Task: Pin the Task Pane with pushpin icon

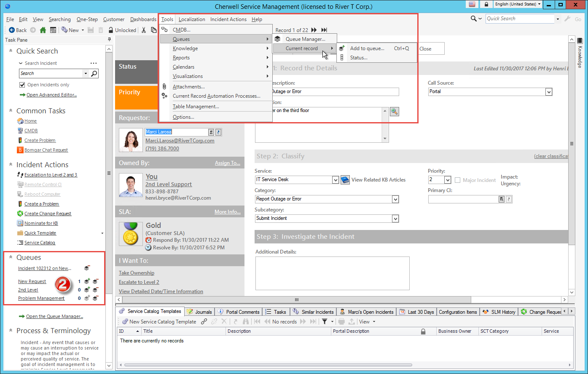Action: (x=110, y=40)
